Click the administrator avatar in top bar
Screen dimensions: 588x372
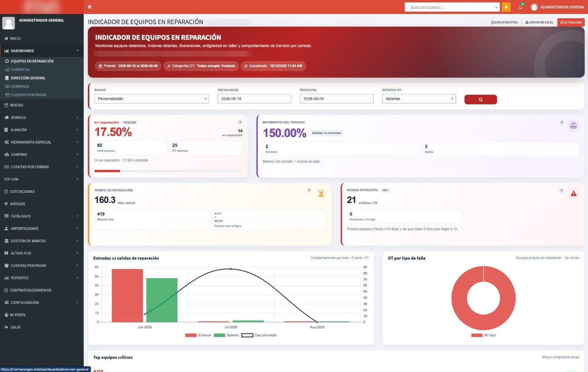pyautogui.click(x=534, y=7)
